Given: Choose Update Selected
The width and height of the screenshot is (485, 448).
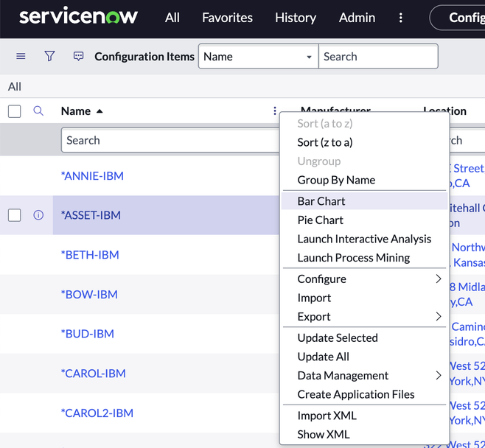Looking at the screenshot, I should [x=364, y=337].
